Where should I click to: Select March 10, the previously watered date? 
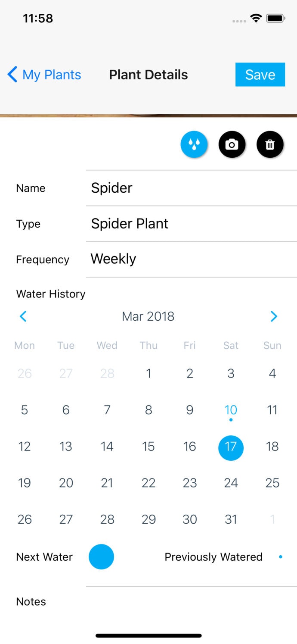click(x=231, y=410)
